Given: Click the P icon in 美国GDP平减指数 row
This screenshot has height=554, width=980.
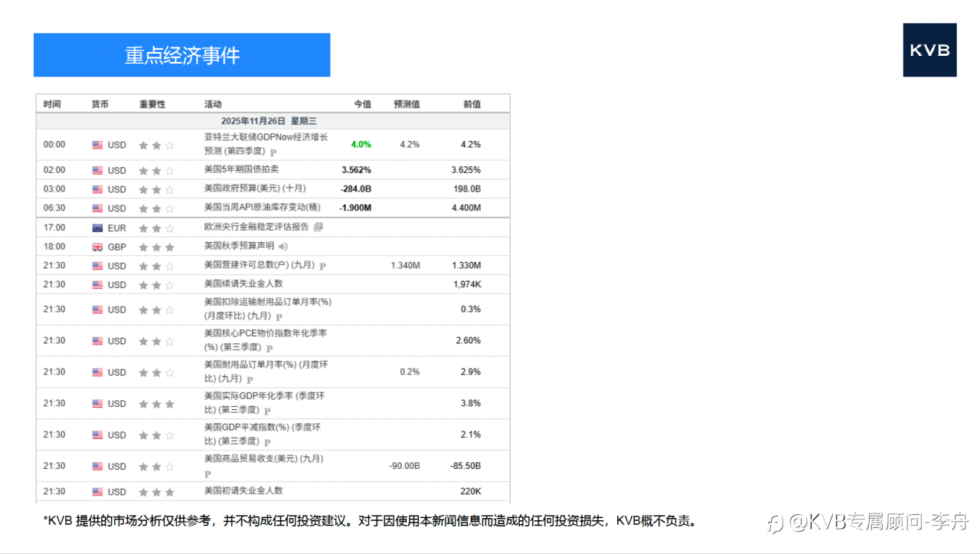Looking at the screenshot, I should [267, 442].
